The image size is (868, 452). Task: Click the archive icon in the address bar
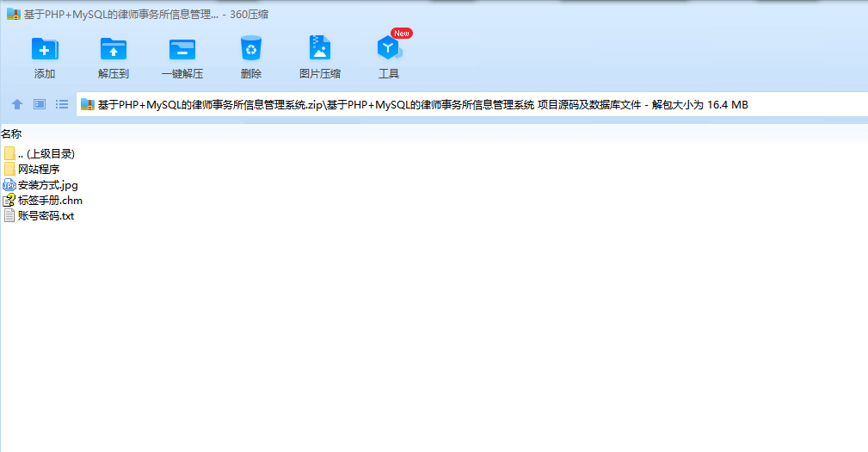click(88, 105)
